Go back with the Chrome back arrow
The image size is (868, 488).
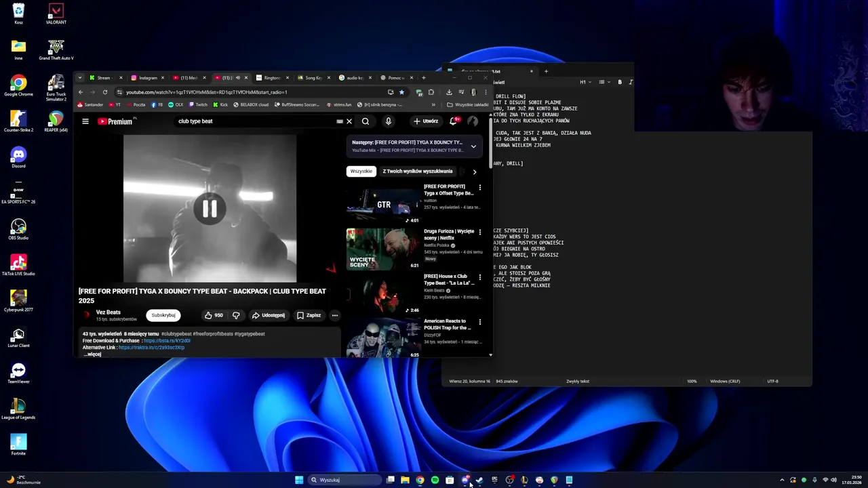pos(81,92)
